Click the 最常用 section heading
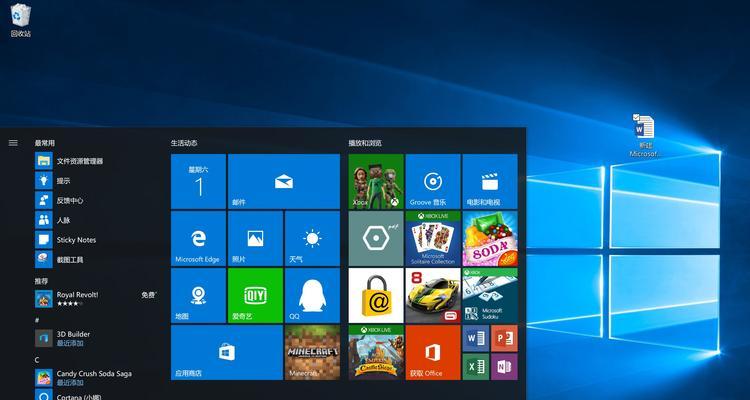Screen dimensions: 750x400 coord(44,143)
